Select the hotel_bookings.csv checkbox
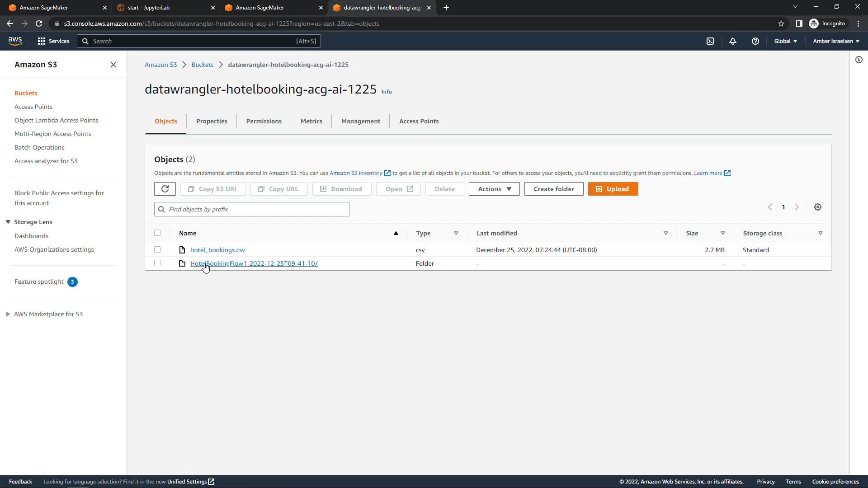868x488 pixels. pyautogui.click(x=157, y=249)
